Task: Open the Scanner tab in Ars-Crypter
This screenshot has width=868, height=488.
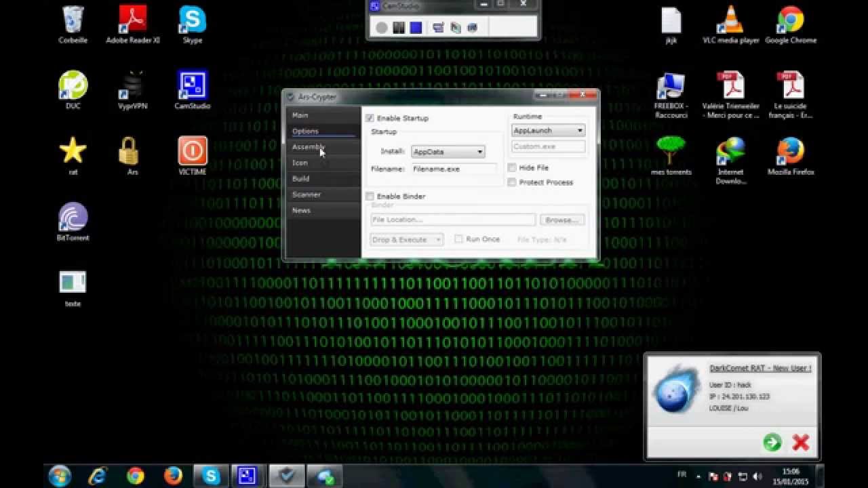Action: [323, 195]
